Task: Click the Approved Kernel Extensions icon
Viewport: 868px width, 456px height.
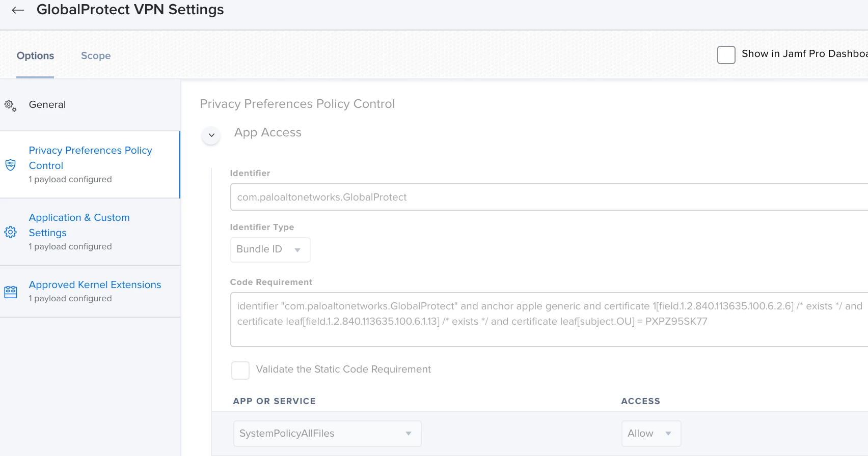Action: [x=10, y=292]
